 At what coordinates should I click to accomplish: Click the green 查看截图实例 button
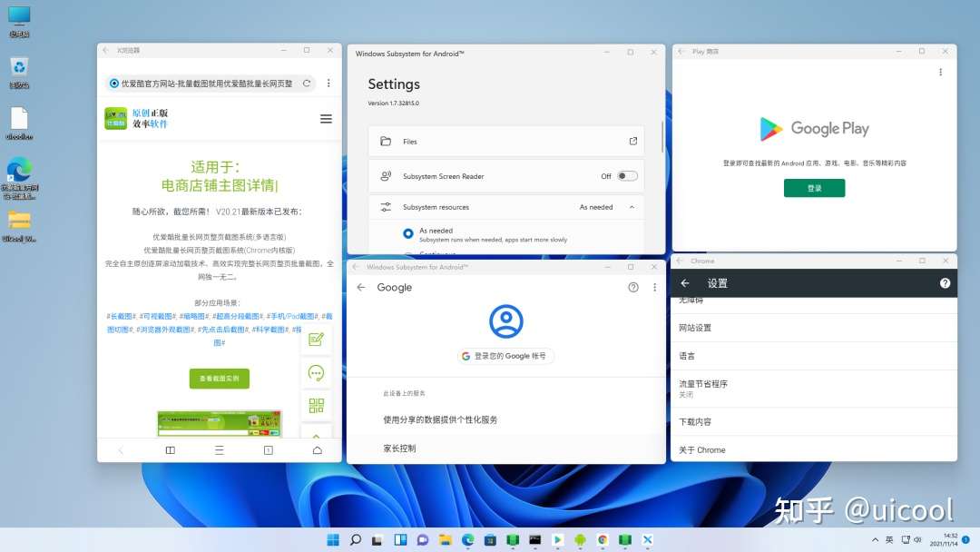[x=220, y=379]
